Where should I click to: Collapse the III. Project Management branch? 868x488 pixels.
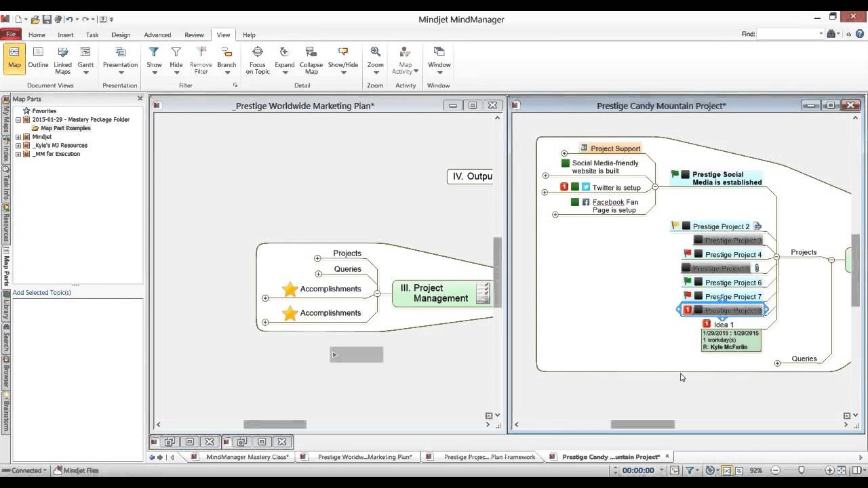click(377, 293)
